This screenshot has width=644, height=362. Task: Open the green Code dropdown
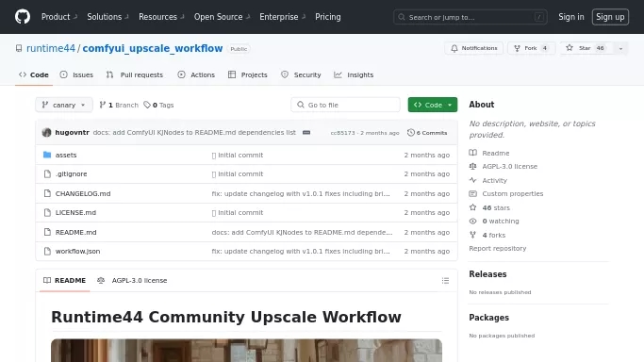pyautogui.click(x=433, y=105)
